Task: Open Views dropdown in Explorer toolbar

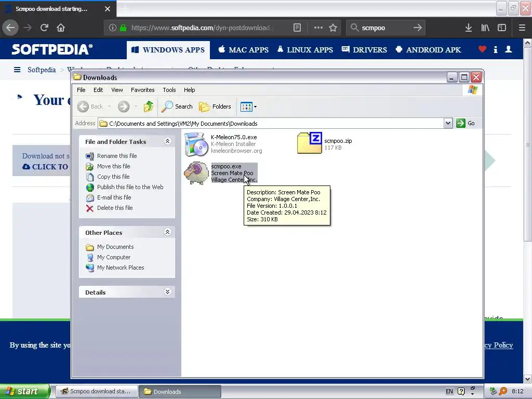Action: click(x=248, y=107)
